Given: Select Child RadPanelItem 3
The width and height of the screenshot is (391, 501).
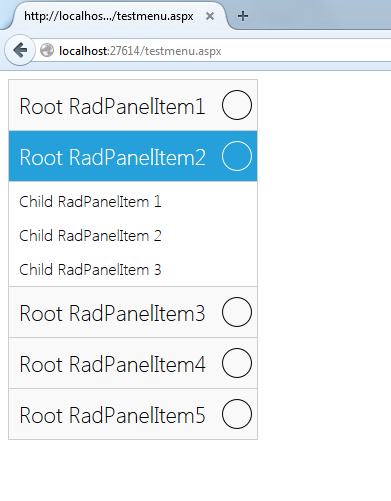Looking at the screenshot, I should 90,270.
